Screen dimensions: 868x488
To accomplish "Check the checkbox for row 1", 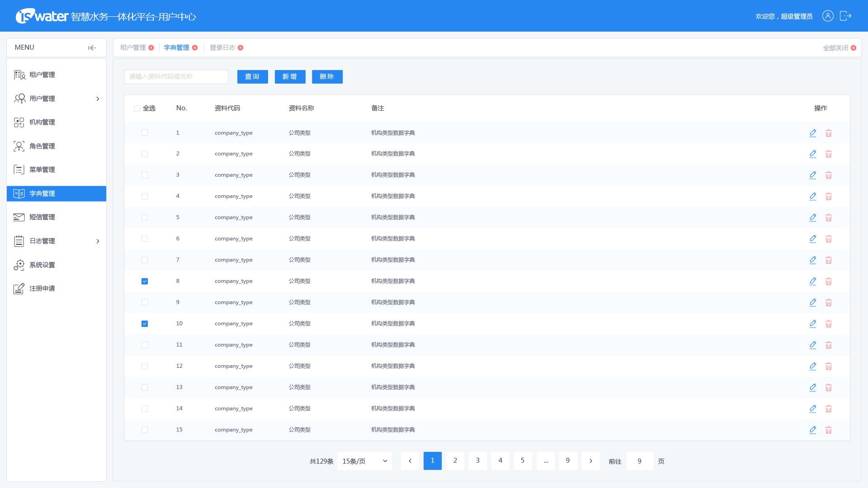I will tap(145, 133).
